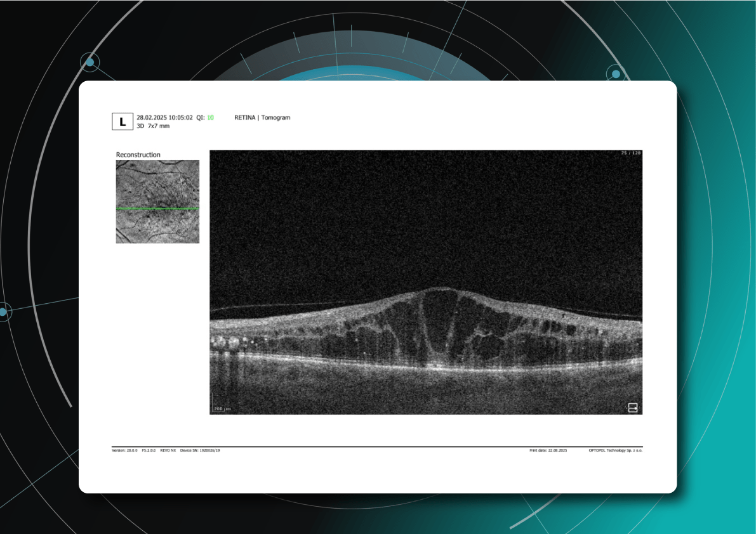Click the OPTOPOL Technology logo text
756x534 pixels.
[x=615, y=452]
